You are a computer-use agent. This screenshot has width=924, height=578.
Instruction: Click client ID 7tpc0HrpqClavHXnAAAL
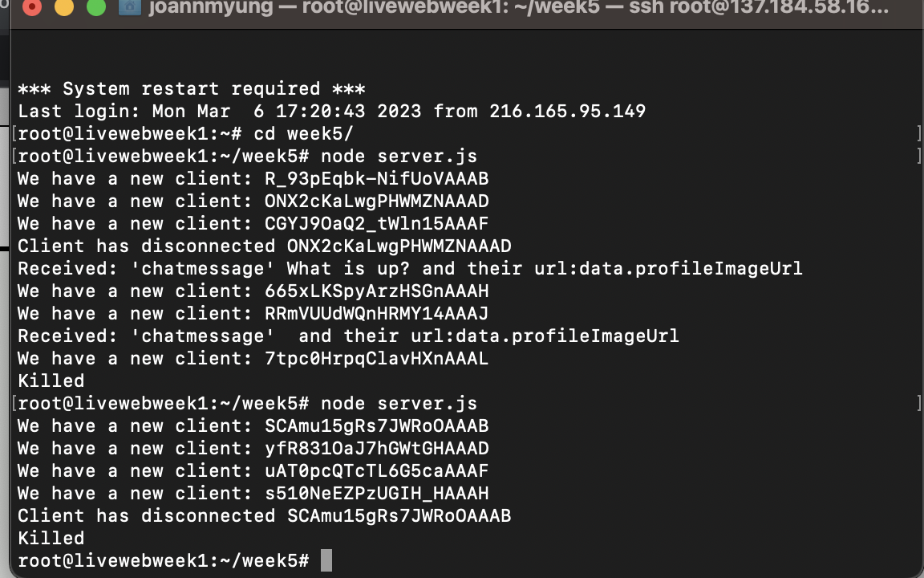pos(376,358)
